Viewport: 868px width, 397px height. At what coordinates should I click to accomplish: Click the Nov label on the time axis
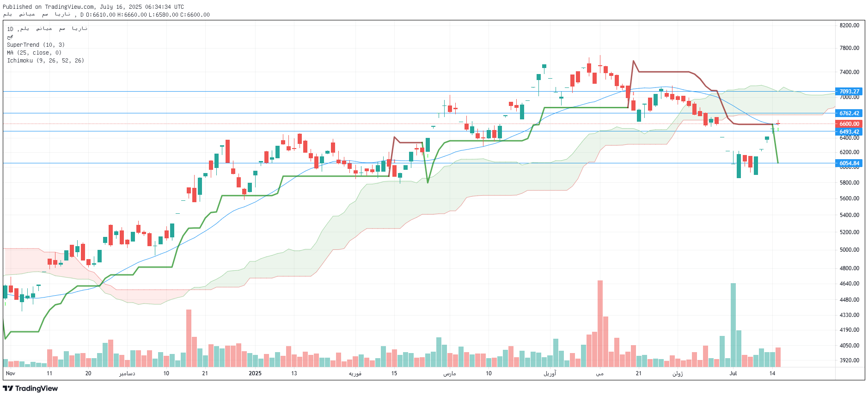pyautogui.click(x=10, y=373)
